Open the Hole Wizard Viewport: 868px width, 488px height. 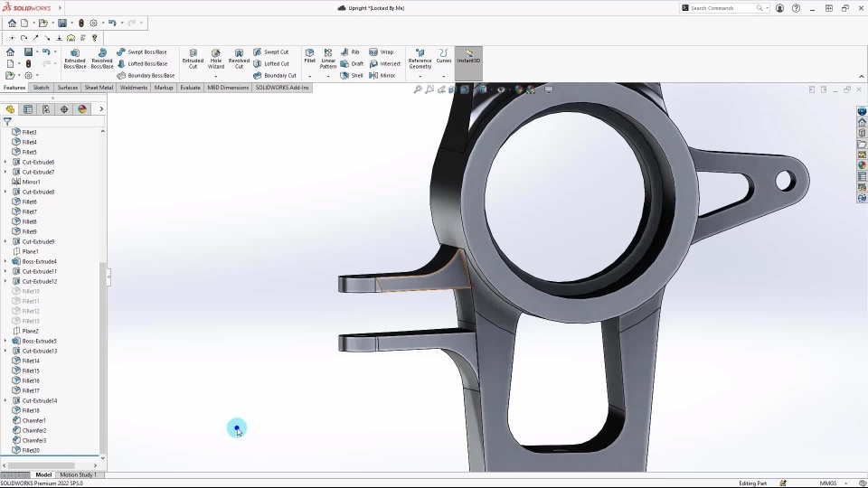216,59
